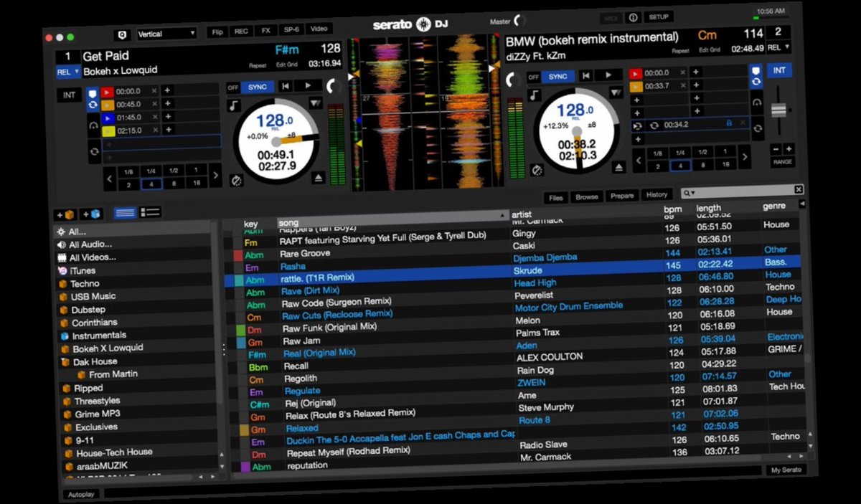The width and height of the screenshot is (861, 504).
Task: Click deck 1 keylock musical note icon
Action: point(234,105)
